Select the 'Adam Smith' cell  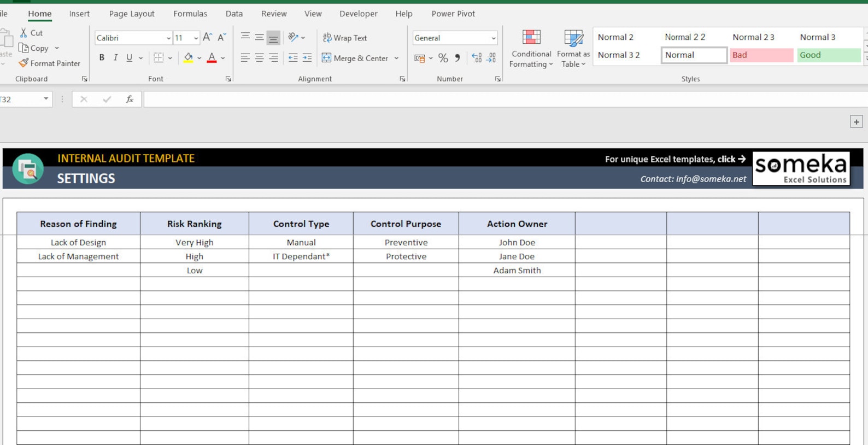517,271
